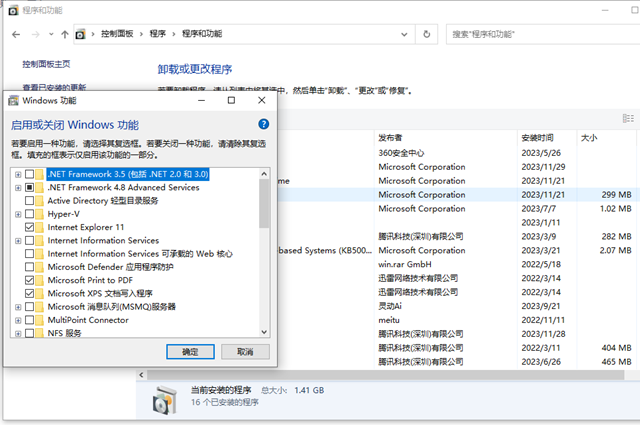Check the Microsoft Defender 应用程序防护 checkbox
The width and height of the screenshot is (640, 425).
29,267
